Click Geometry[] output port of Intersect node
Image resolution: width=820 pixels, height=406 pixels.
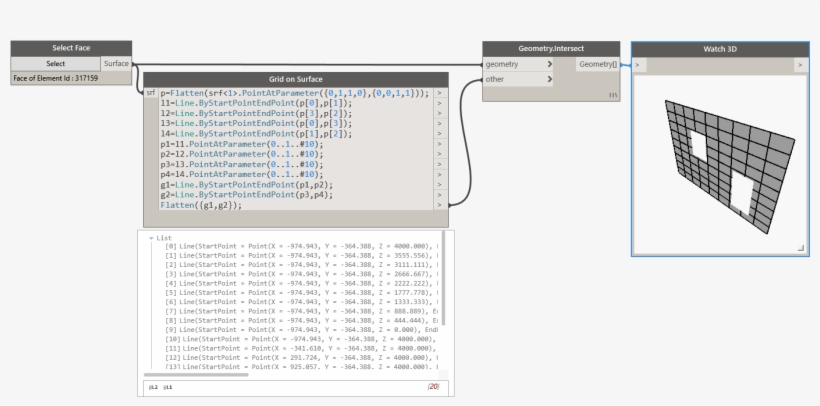click(598, 64)
